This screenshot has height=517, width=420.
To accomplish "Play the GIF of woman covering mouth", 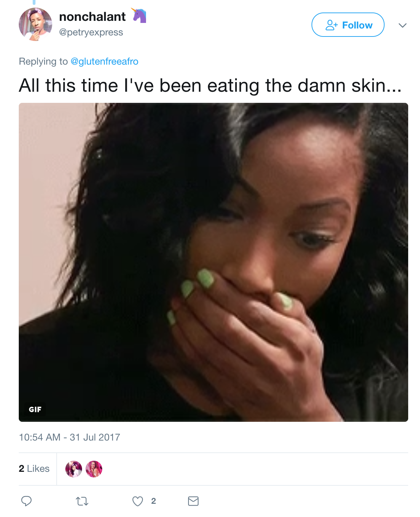I will pos(213,262).
